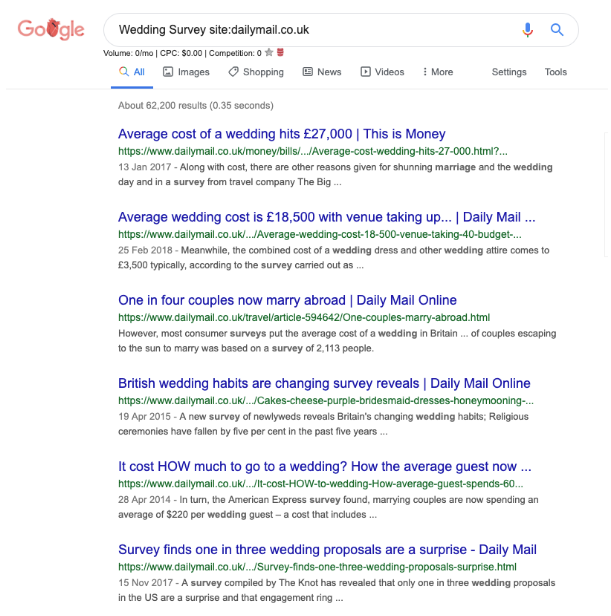The image size is (611, 616).
Task: Open 'Survey finds one in three wedding proposals'
Action: click(327, 549)
